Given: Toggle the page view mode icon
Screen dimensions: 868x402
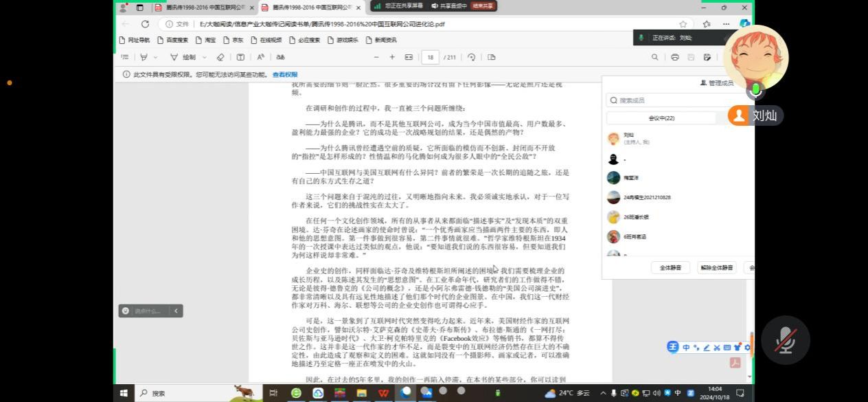Looking at the screenshot, I should tap(491, 57).
